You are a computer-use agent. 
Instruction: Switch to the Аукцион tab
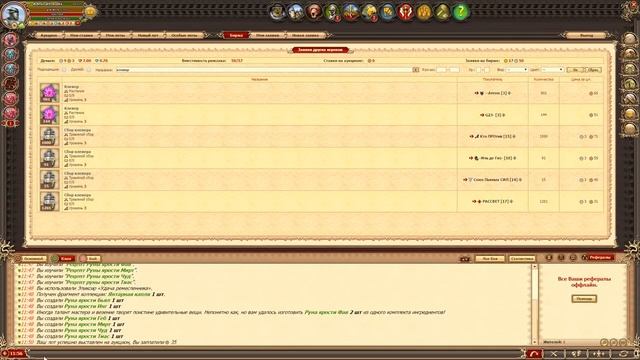point(49,36)
